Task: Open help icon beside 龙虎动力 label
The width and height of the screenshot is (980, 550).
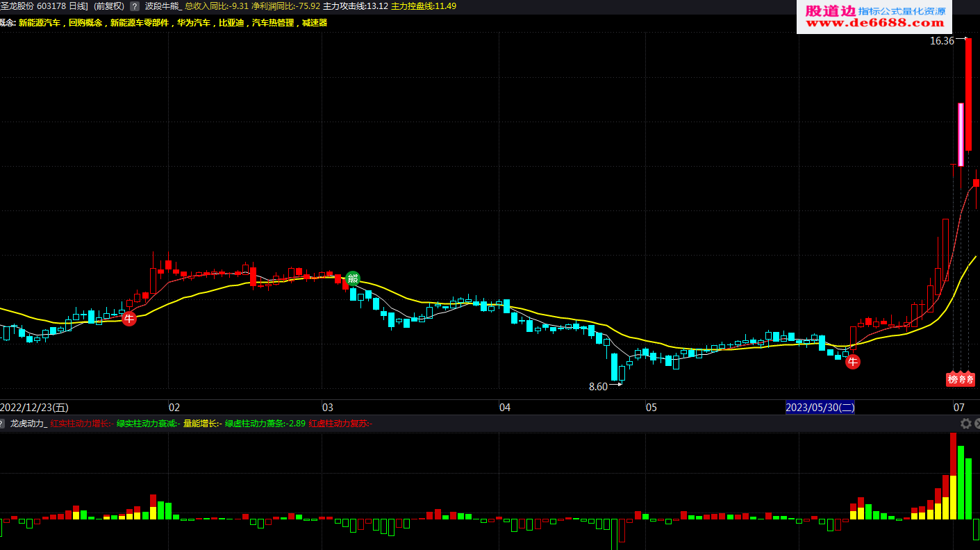Action: tap(3, 423)
